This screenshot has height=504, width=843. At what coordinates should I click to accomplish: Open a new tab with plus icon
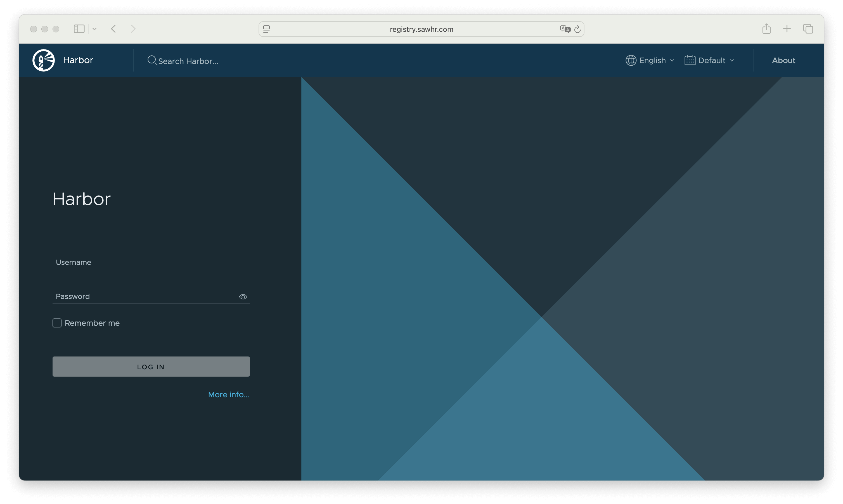[787, 29]
